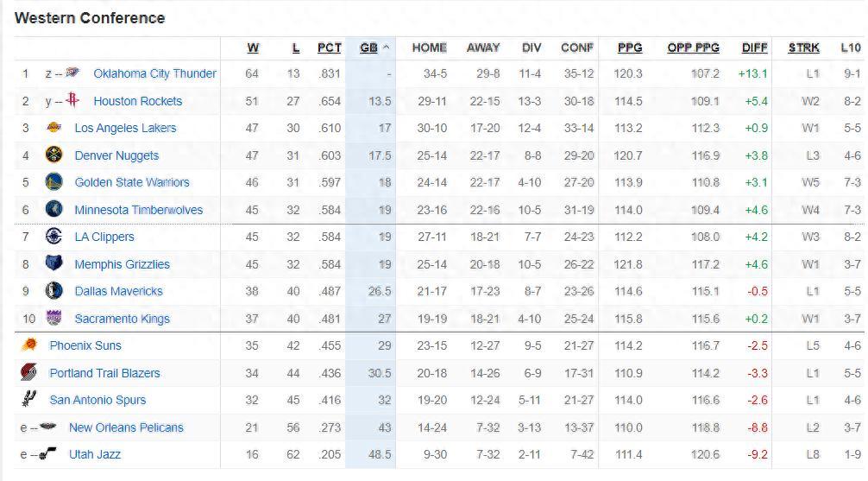Viewport: 868px width, 481px height.
Task: Sort by DIFF column header
Action: (x=754, y=48)
